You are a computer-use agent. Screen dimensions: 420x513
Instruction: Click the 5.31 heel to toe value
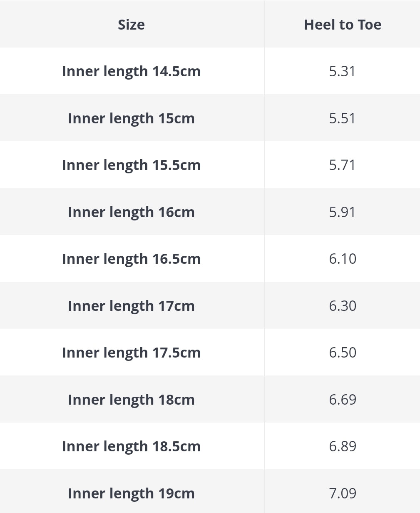pyautogui.click(x=343, y=71)
